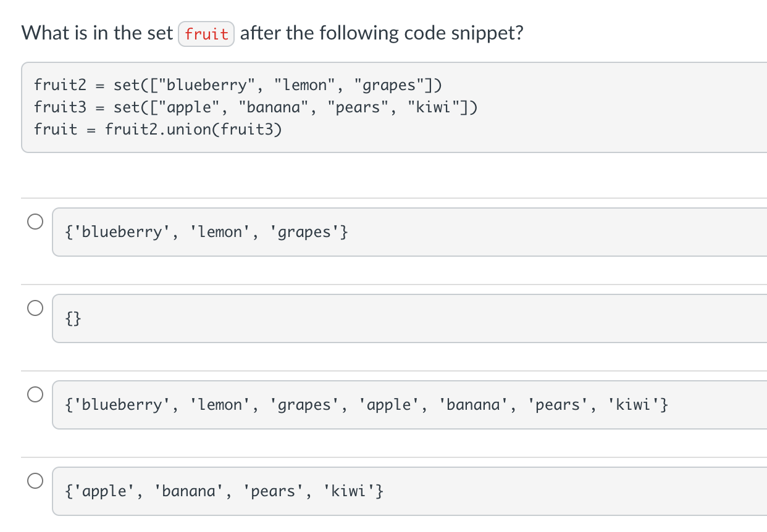This screenshot has height=532, width=767.
Task: Click the "blueberry" string in the code snippet
Action: click(211, 84)
